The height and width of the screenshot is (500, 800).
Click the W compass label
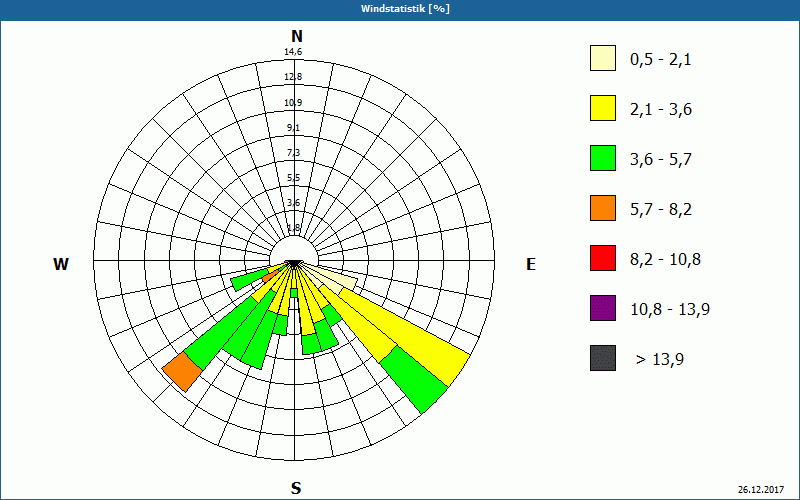point(61,264)
